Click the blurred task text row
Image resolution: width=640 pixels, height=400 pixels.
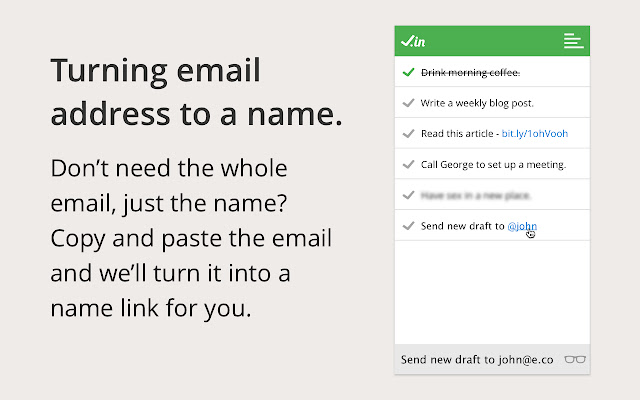point(475,195)
